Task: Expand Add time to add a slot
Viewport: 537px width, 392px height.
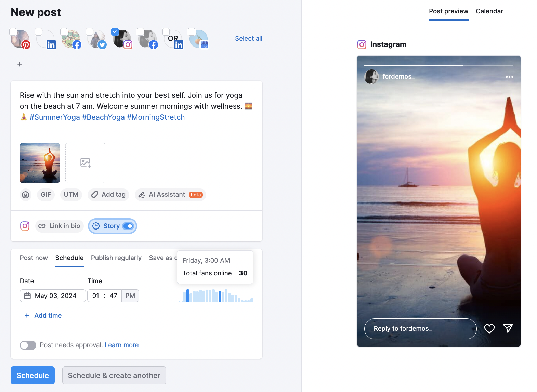Action: coord(43,316)
